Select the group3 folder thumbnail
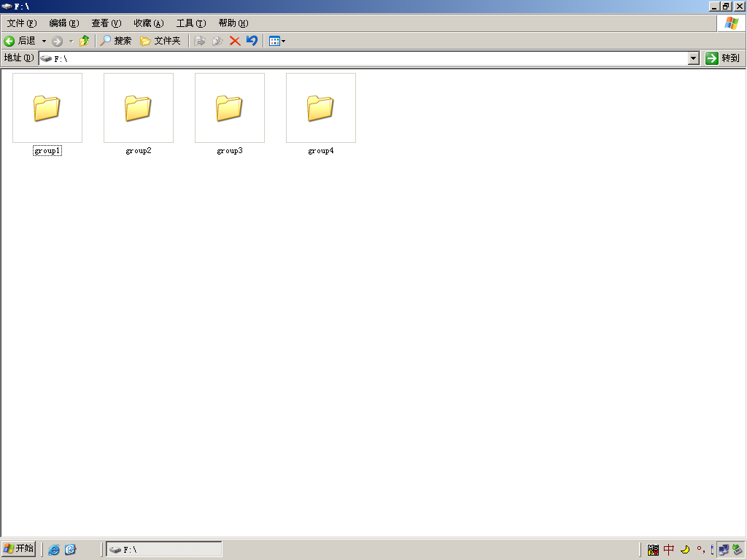 coord(230,108)
